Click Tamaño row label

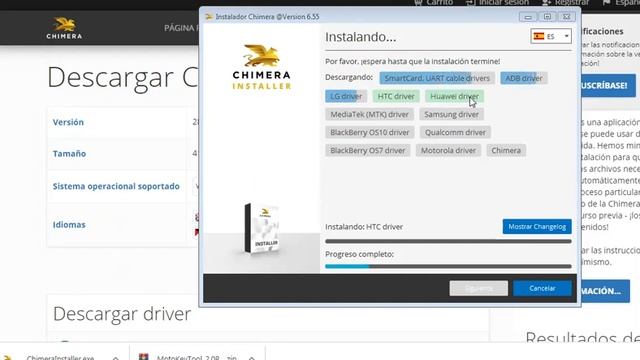click(x=69, y=153)
